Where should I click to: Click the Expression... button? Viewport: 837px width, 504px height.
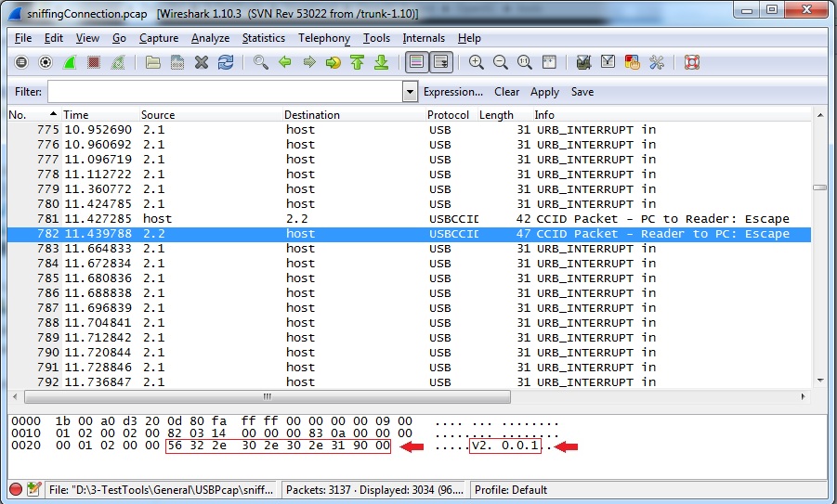(453, 92)
